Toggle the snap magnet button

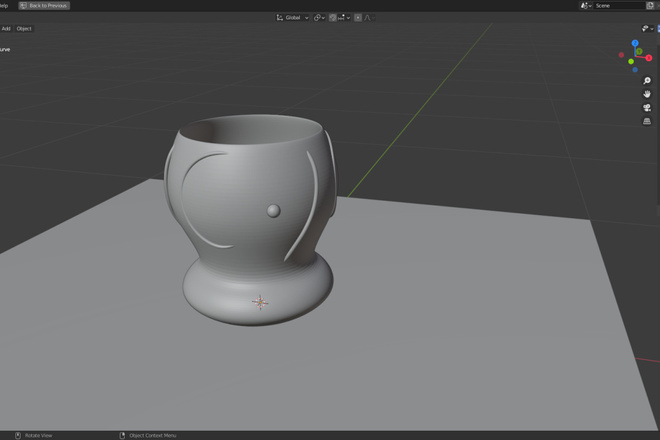click(333, 18)
